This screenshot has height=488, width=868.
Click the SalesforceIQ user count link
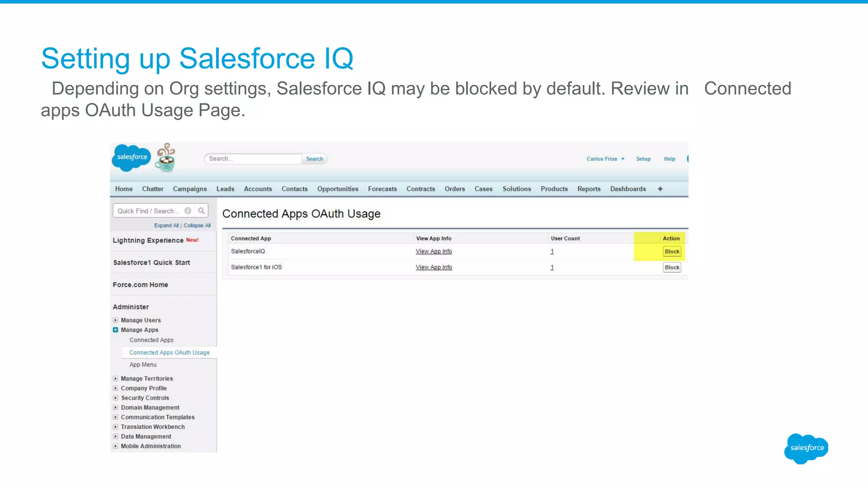pyautogui.click(x=552, y=251)
